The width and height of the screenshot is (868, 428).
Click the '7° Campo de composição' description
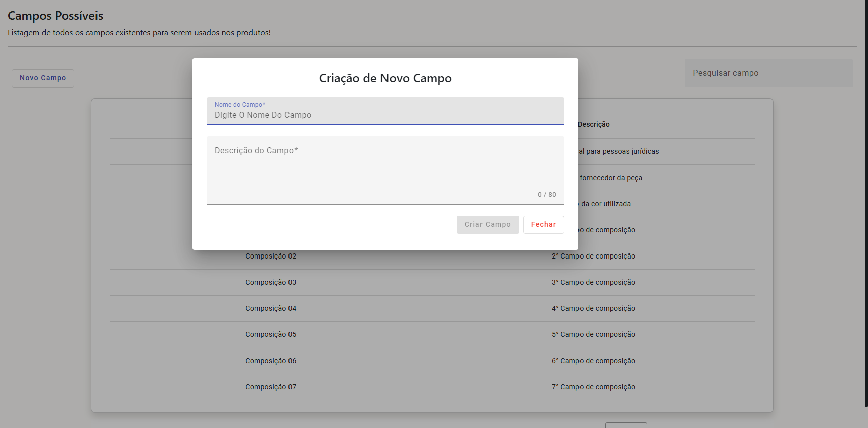point(593,387)
